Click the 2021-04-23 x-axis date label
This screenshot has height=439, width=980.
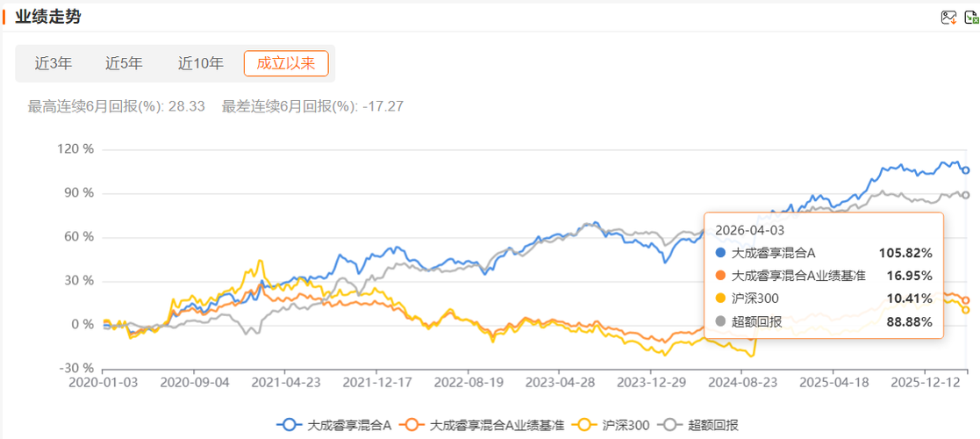click(285, 384)
